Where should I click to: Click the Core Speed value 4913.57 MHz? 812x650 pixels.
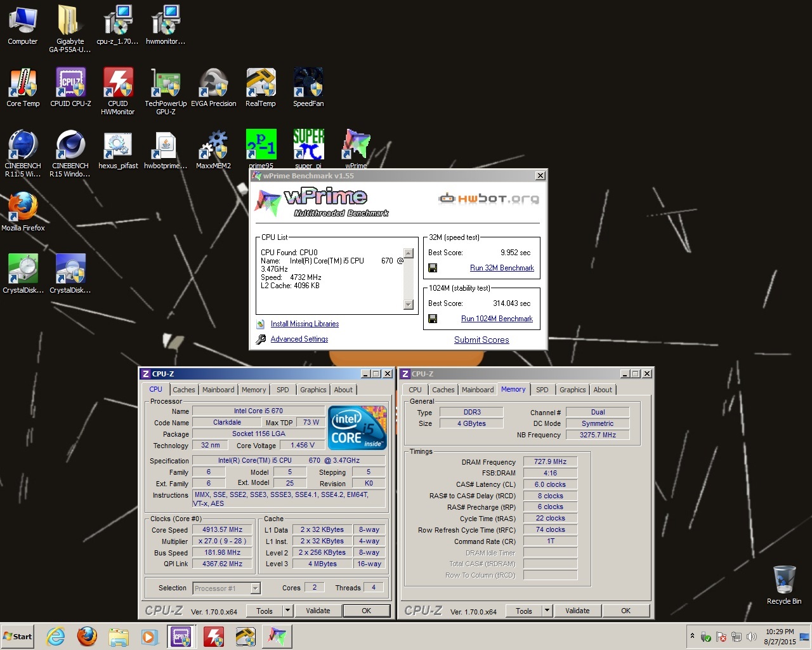(x=222, y=529)
